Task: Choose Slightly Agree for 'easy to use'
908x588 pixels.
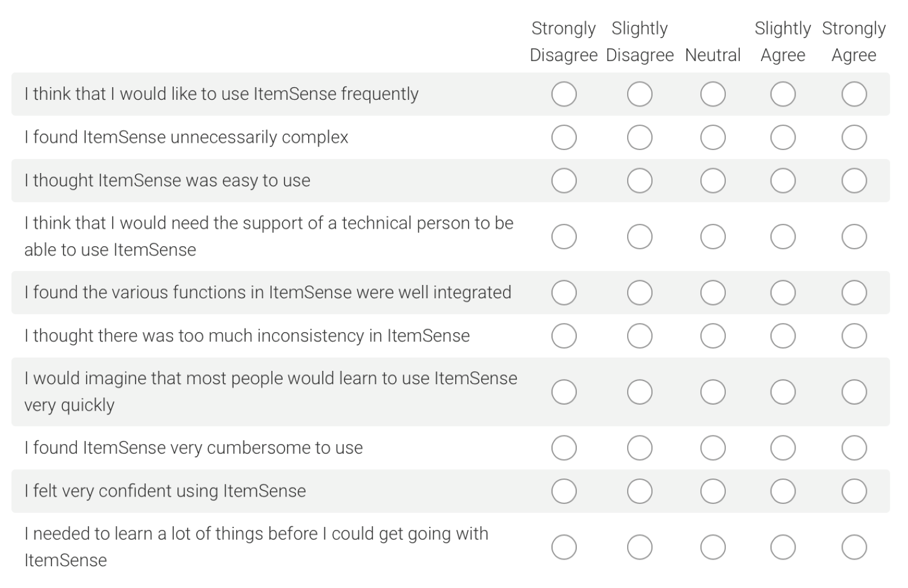Action: (x=783, y=181)
